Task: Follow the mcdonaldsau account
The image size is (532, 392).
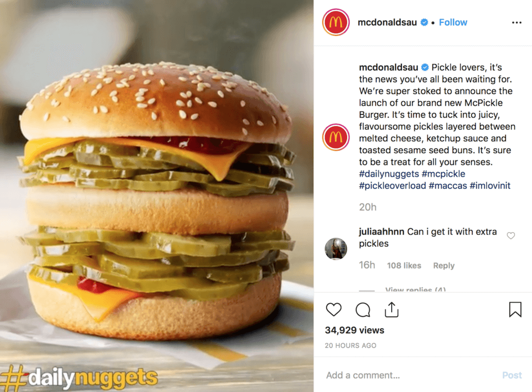Action: (453, 22)
